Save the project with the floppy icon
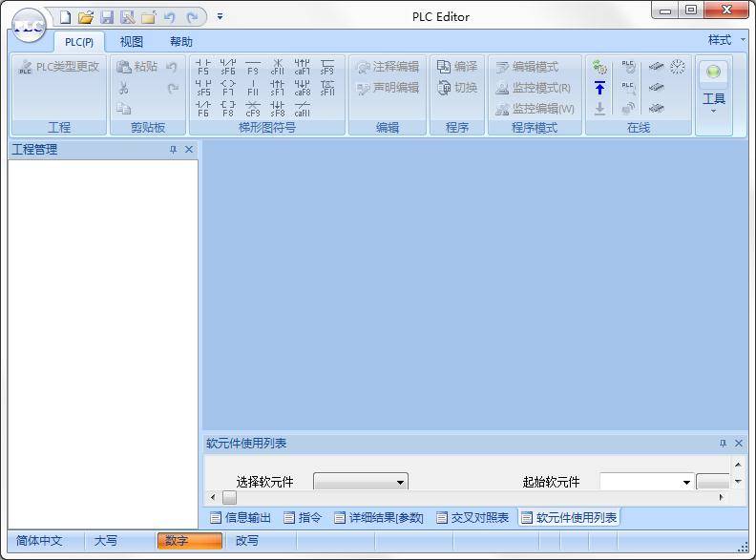Screen dimensions: 756x560 coord(107,18)
